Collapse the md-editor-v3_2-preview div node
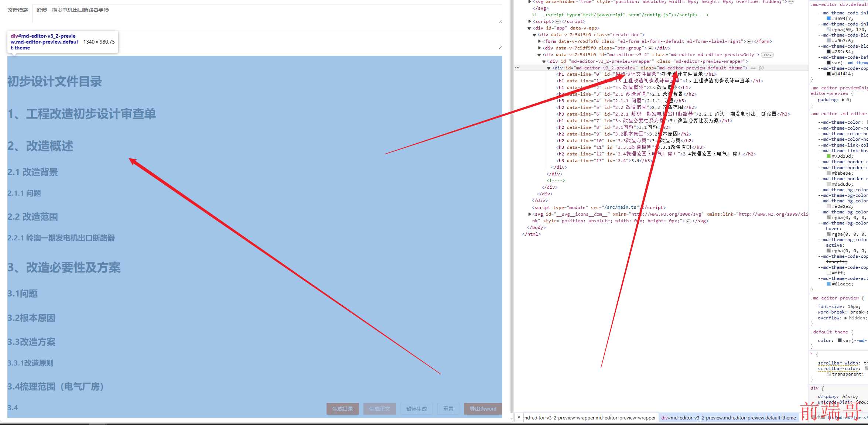The height and width of the screenshot is (425, 868). coord(549,68)
